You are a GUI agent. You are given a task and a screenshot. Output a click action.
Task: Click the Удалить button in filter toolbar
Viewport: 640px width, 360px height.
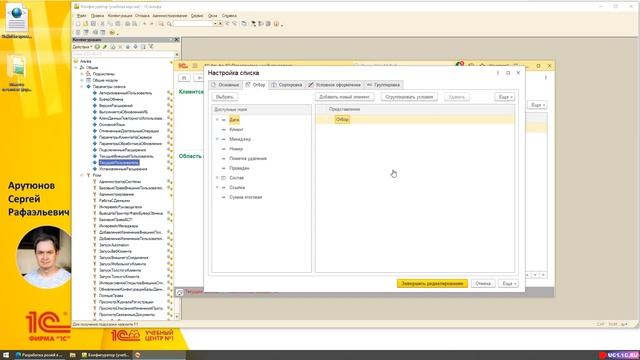tap(456, 97)
